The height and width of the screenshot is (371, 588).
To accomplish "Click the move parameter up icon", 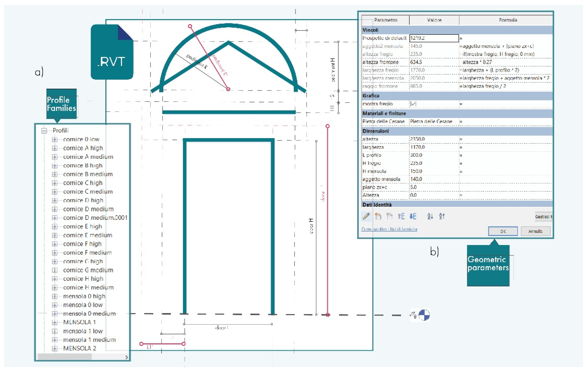I will pyautogui.click(x=401, y=216).
